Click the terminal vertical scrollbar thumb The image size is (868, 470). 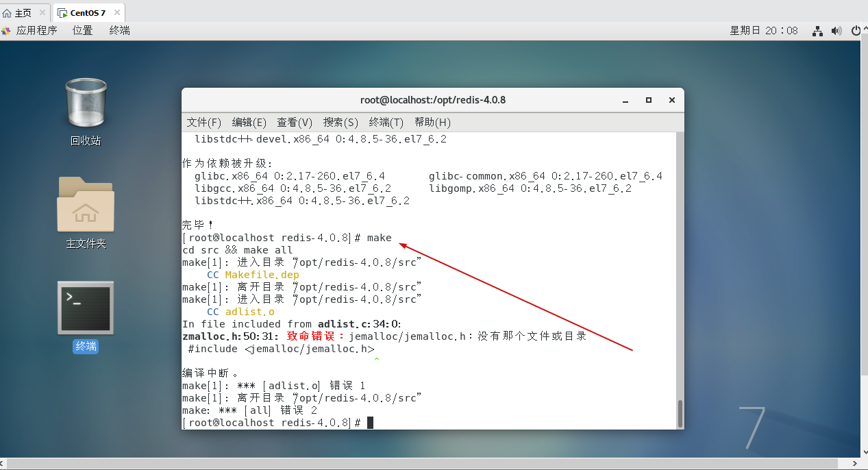680,413
